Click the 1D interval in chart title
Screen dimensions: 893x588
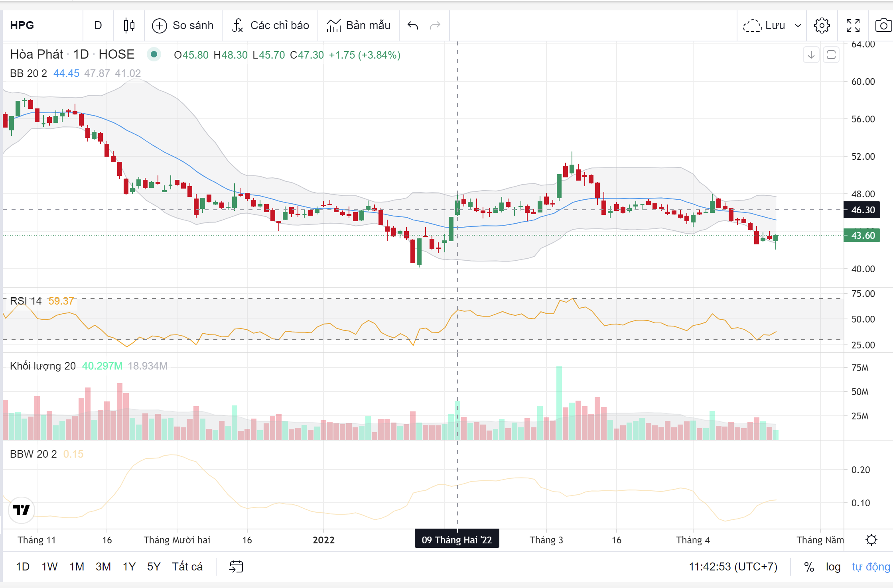[x=81, y=54]
